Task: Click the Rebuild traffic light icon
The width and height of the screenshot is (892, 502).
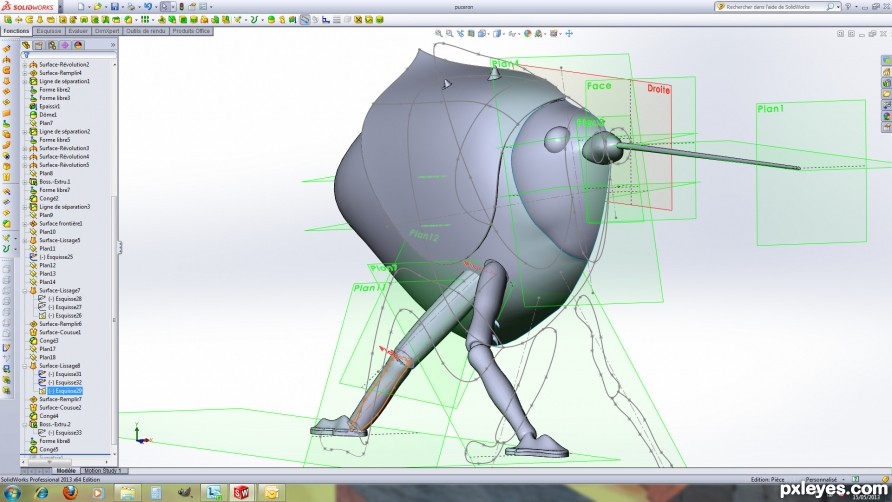Action: point(181,7)
